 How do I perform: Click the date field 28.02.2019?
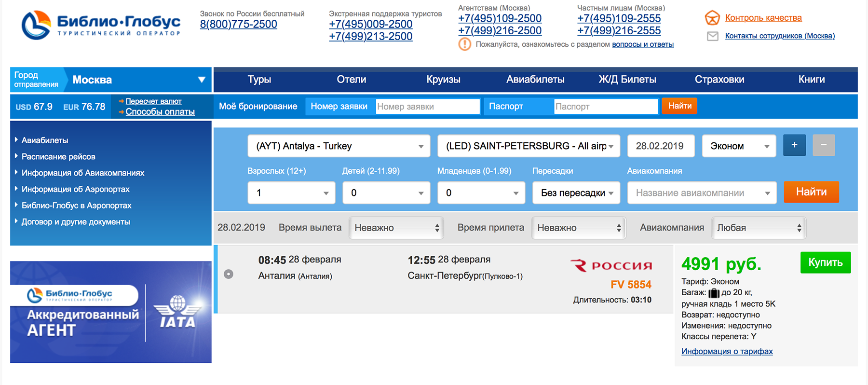pyautogui.click(x=660, y=146)
